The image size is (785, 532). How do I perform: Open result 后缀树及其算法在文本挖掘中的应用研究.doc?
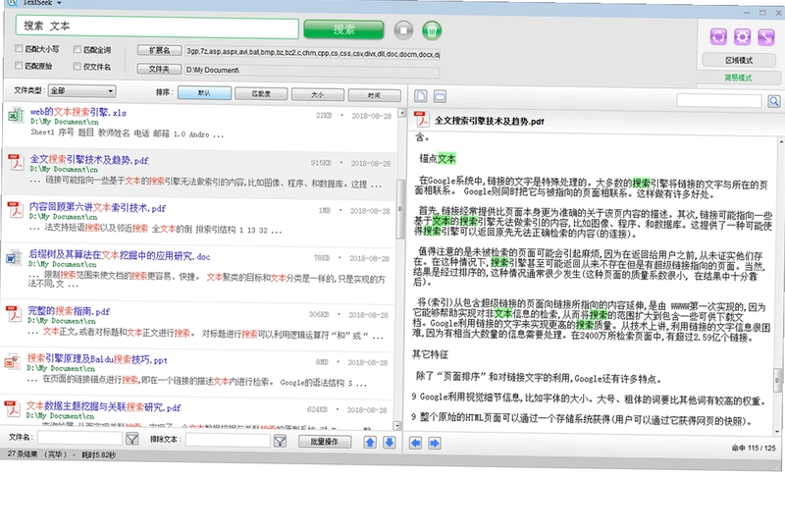pyautogui.click(x=119, y=255)
